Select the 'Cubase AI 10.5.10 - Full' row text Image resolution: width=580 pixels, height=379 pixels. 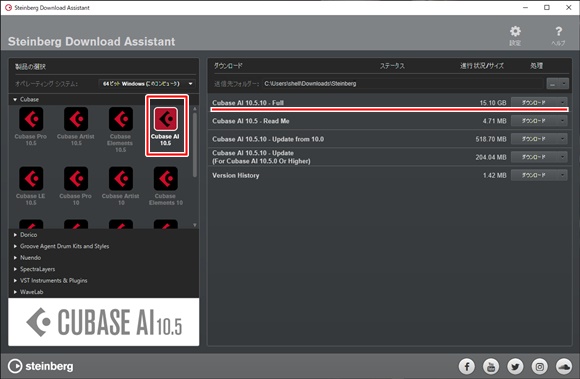[x=248, y=103]
